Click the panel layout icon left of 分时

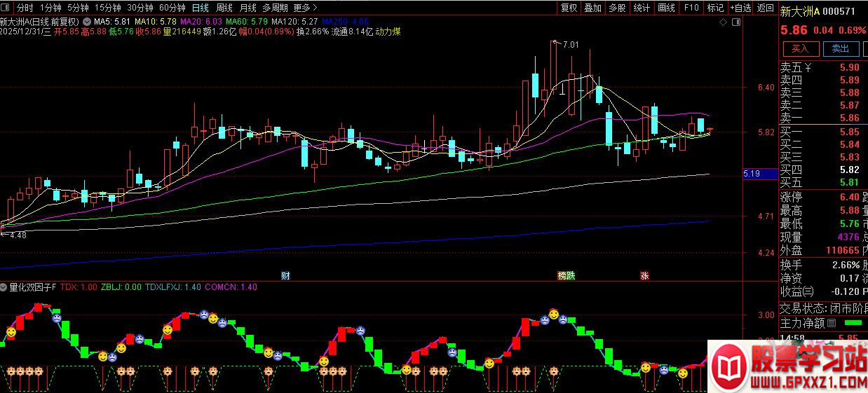click(6, 8)
